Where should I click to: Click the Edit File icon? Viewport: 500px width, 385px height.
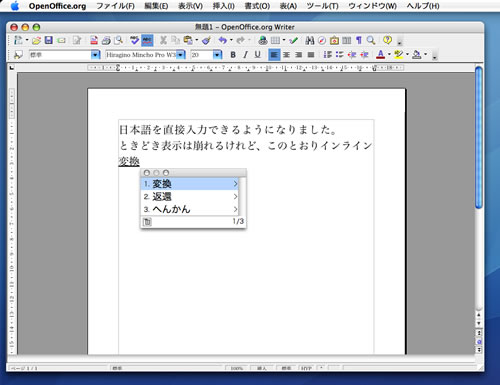point(77,40)
